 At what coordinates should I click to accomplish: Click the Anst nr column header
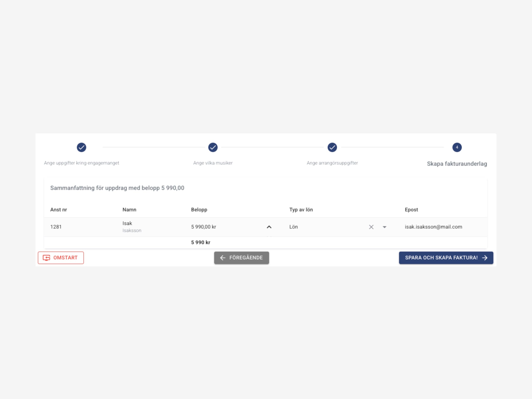coord(58,210)
